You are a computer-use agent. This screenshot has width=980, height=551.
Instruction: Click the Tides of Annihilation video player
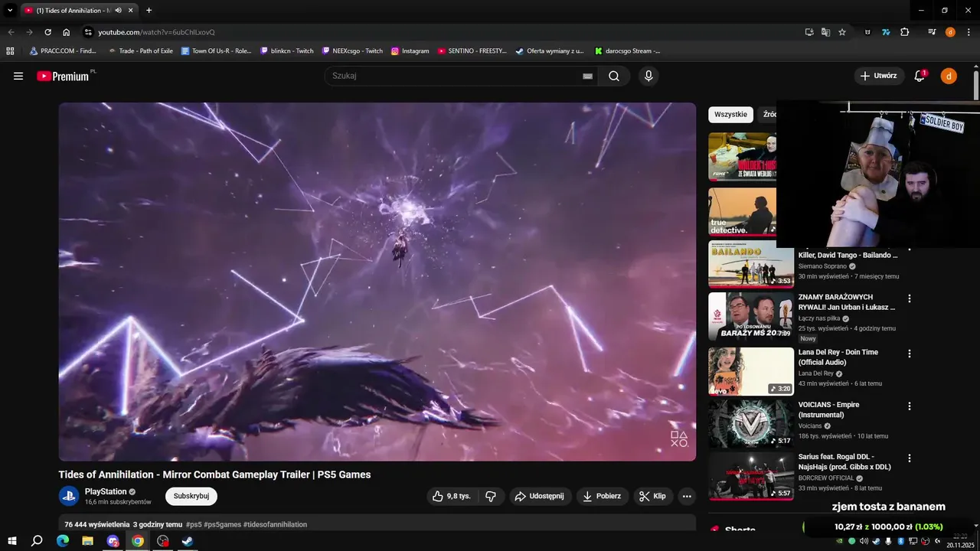click(377, 282)
